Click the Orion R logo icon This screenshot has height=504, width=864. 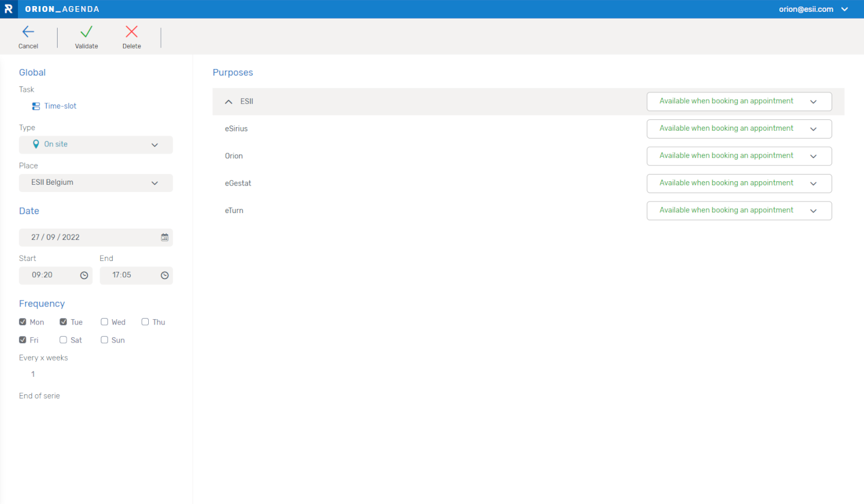(x=9, y=9)
